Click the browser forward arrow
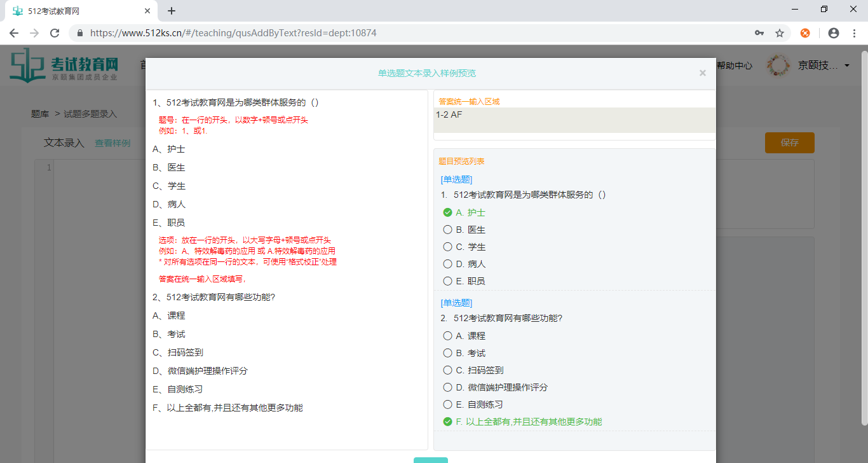868x463 pixels. 34,33
